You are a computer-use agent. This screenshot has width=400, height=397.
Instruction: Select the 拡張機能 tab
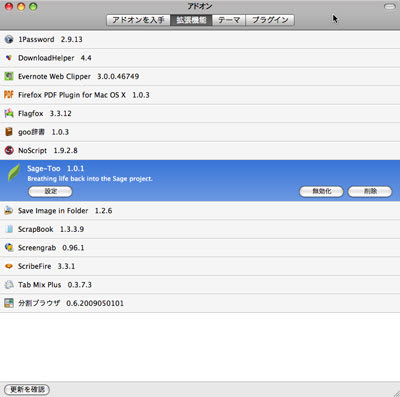tap(191, 20)
